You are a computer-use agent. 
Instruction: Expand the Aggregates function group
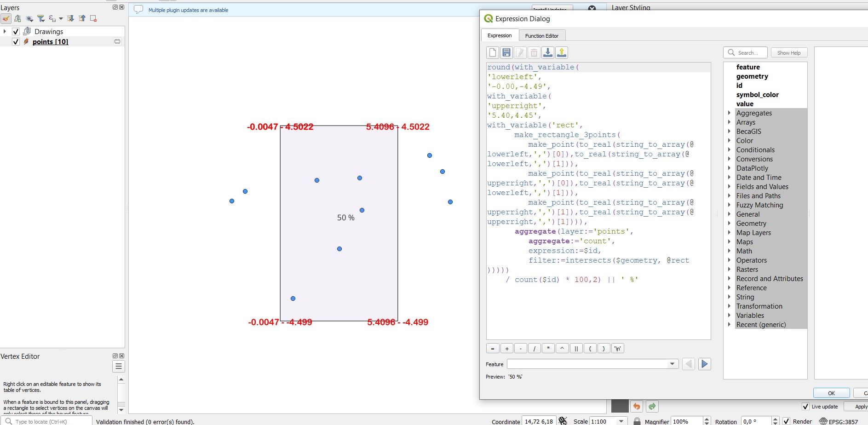[x=729, y=113]
